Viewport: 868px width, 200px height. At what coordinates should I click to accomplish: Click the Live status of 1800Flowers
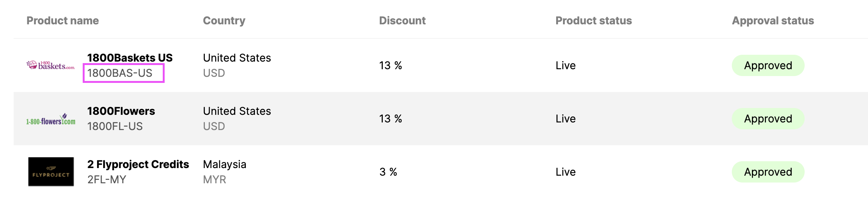click(x=566, y=119)
